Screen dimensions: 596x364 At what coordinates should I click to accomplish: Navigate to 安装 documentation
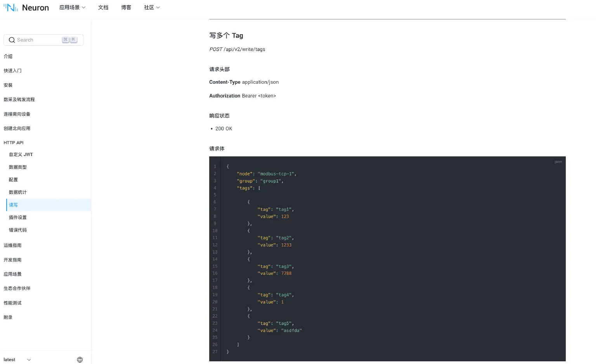pyautogui.click(x=8, y=85)
